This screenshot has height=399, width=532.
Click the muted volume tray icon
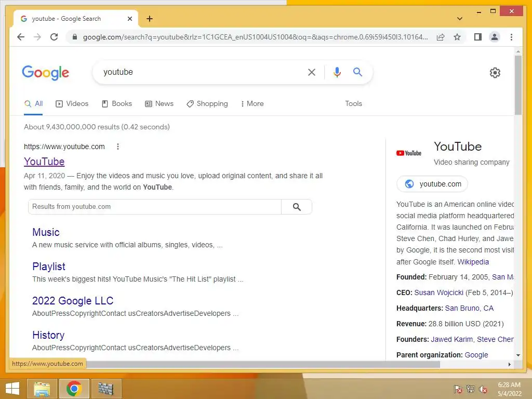pos(483,389)
